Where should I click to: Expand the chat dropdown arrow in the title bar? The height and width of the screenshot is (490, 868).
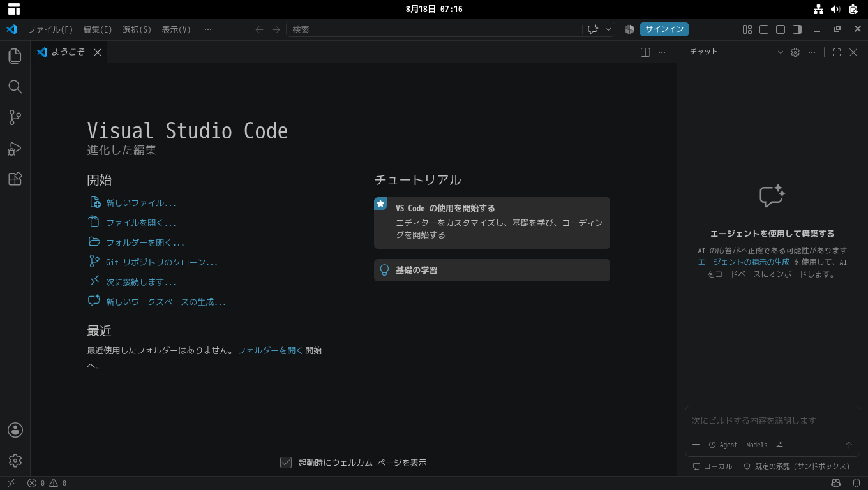pos(609,29)
